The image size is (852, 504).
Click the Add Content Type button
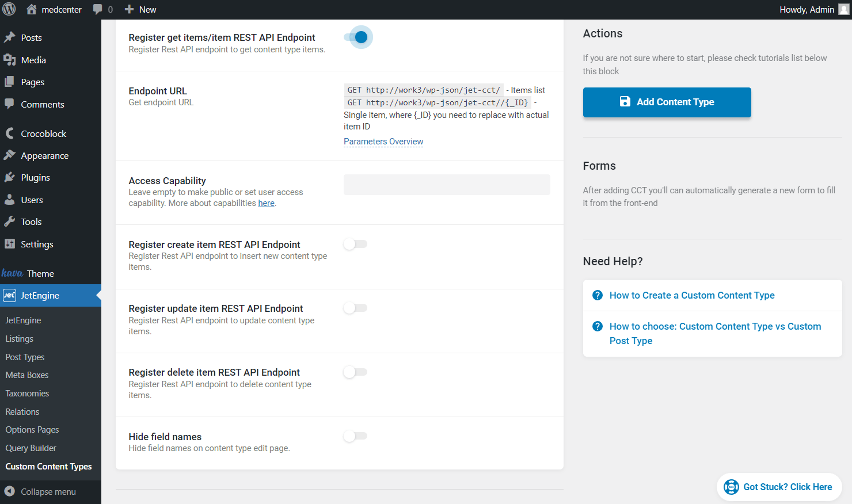[x=667, y=102]
